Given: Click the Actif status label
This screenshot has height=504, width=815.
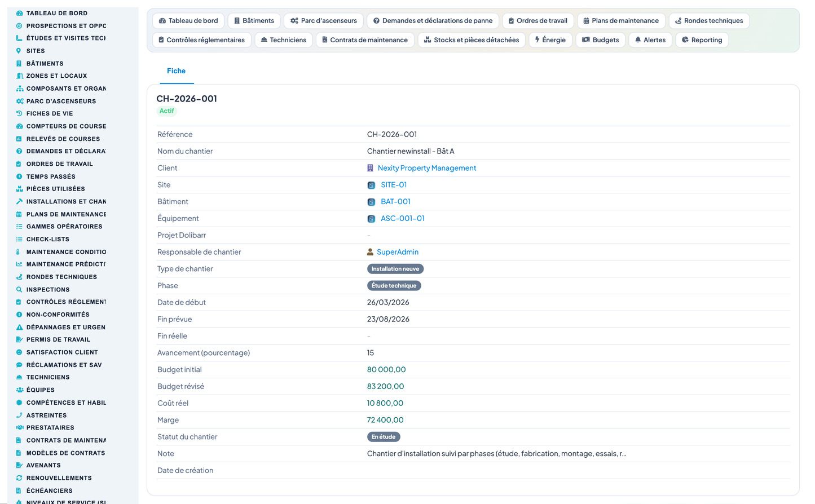Looking at the screenshot, I should (167, 111).
